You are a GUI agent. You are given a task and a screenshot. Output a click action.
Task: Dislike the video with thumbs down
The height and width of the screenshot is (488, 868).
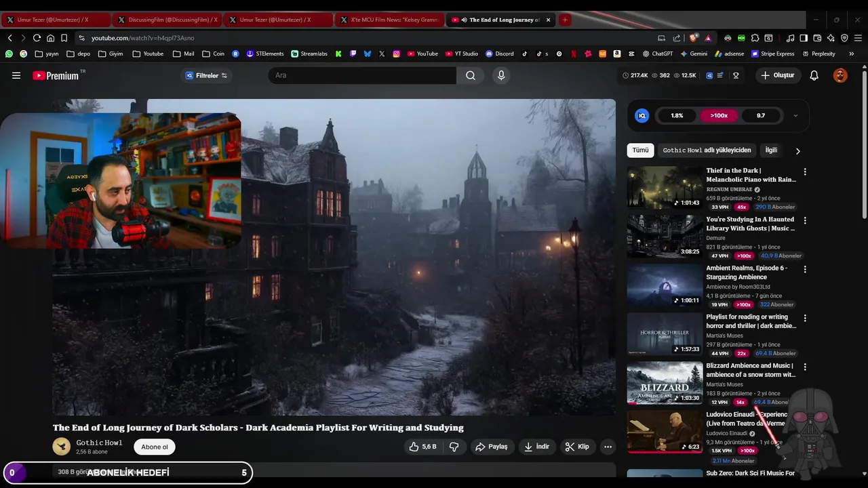tap(454, 447)
